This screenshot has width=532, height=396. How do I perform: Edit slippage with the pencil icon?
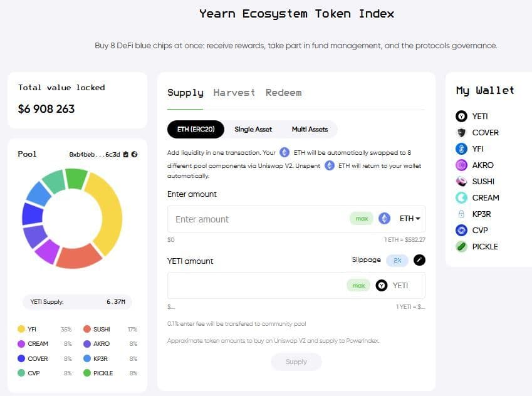coord(419,260)
